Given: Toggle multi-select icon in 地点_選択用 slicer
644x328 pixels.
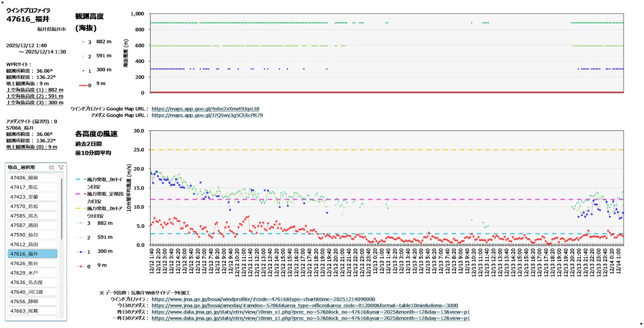Looking at the screenshot, I should pos(51,167).
